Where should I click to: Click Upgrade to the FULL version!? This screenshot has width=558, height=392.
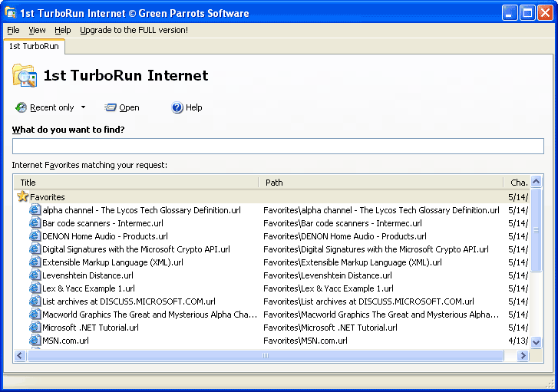(134, 30)
